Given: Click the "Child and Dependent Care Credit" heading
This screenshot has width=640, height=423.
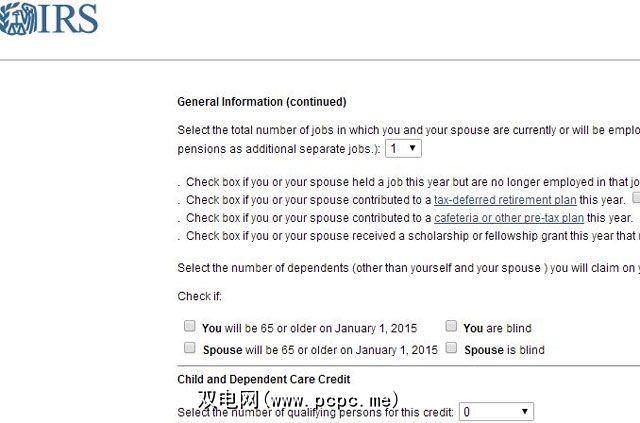Looking at the screenshot, I should [x=264, y=380].
